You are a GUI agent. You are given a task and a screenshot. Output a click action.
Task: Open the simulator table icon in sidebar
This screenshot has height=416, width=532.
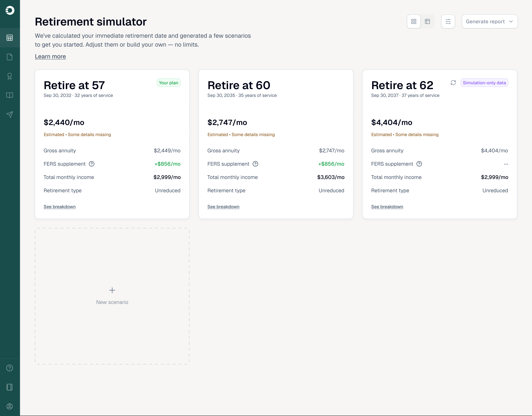[x=10, y=38]
